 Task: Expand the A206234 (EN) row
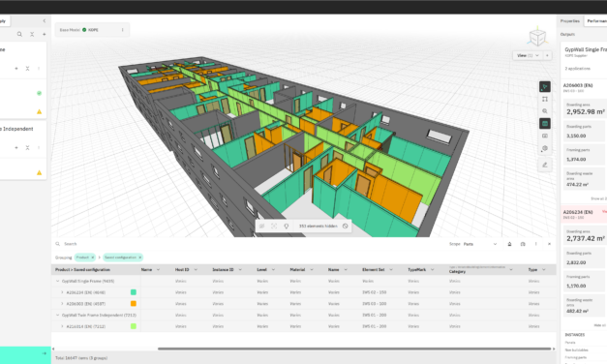(62, 292)
